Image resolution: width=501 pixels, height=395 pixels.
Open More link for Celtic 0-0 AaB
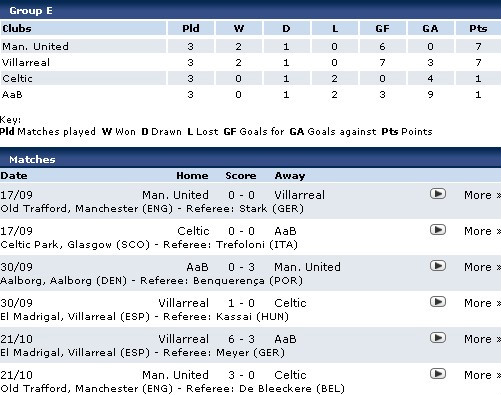[482, 231]
